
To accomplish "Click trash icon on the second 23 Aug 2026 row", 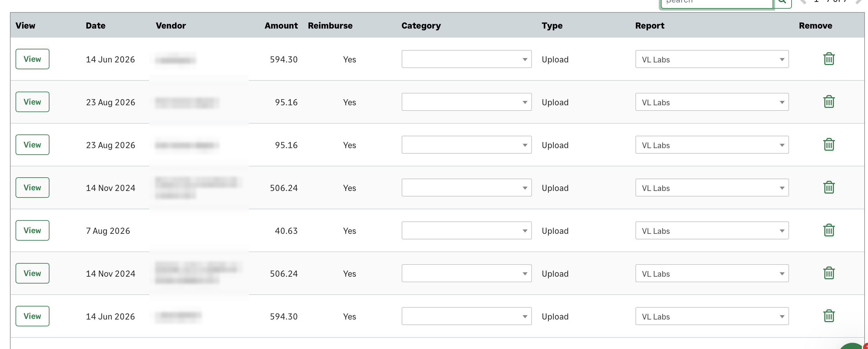I will click(x=829, y=145).
